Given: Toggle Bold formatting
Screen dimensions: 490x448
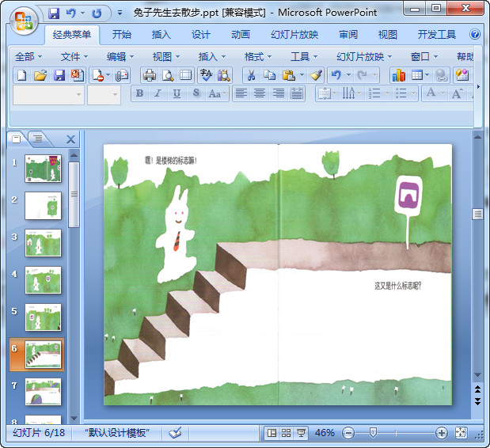Looking at the screenshot, I should (139, 93).
